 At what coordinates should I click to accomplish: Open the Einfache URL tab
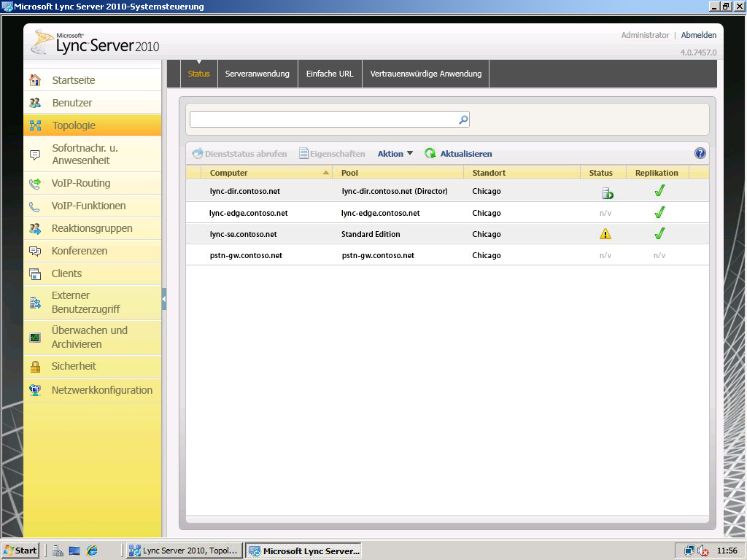(x=330, y=74)
